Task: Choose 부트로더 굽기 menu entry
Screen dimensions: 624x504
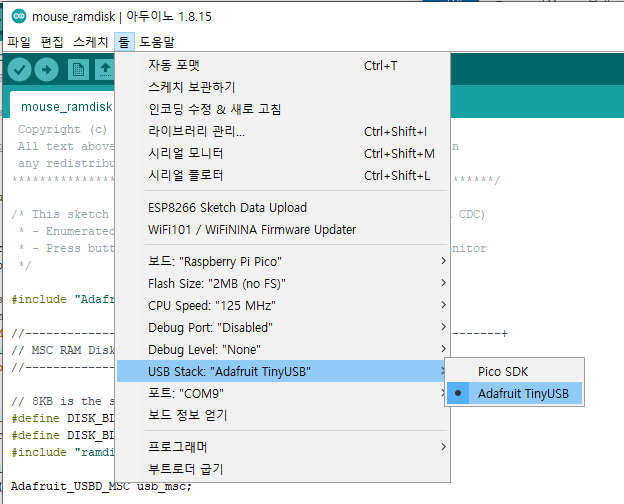Action: [283, 469]
